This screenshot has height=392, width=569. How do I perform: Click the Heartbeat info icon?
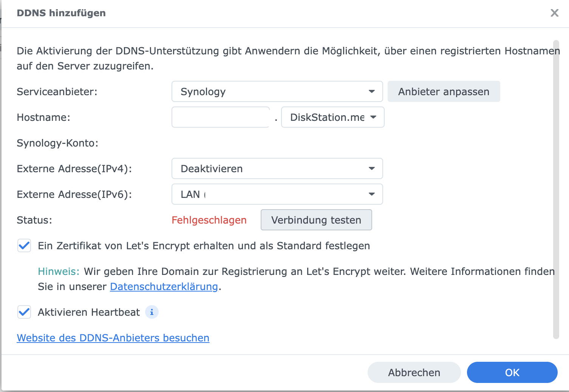coord(152,312)
